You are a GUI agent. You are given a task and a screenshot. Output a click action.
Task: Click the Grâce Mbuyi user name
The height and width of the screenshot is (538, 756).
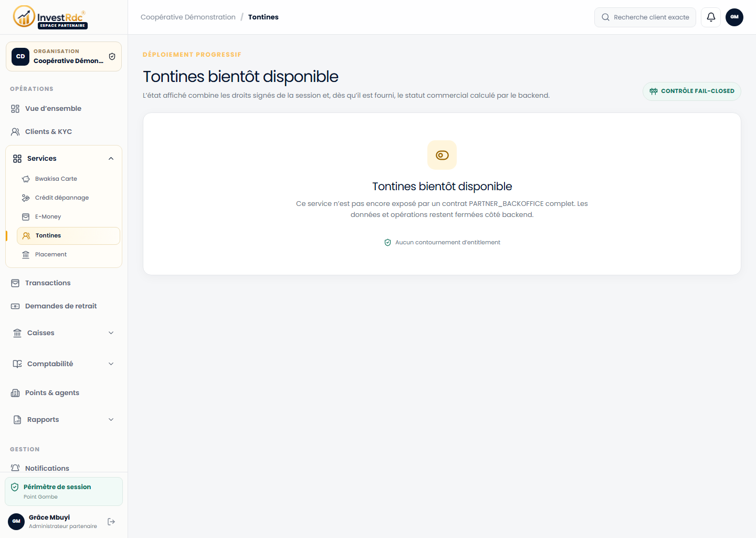click(49, 518)
